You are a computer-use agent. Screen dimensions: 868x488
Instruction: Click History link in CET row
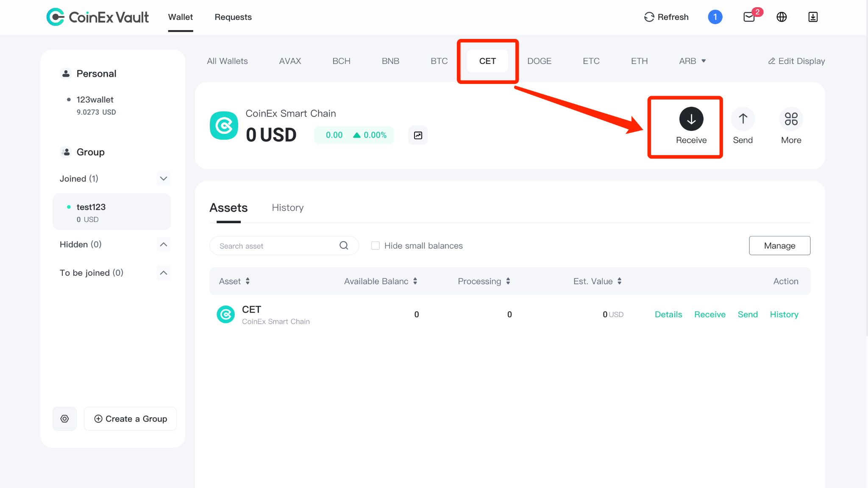tap(784, 314)
